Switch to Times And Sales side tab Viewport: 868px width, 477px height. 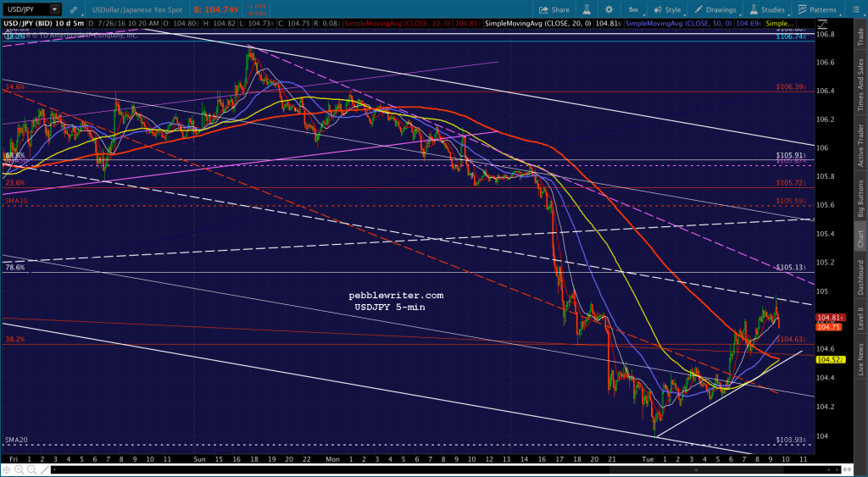(x=860, y=83)
